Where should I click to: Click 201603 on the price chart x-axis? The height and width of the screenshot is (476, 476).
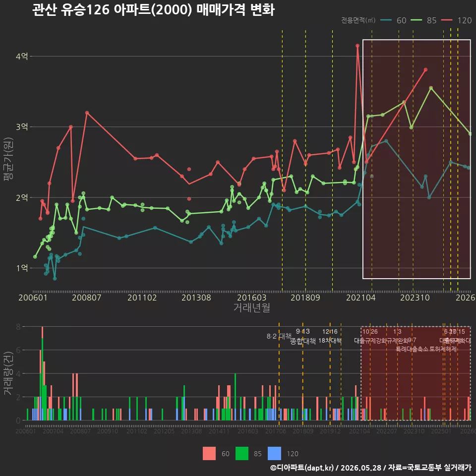(x=252, y=297)
